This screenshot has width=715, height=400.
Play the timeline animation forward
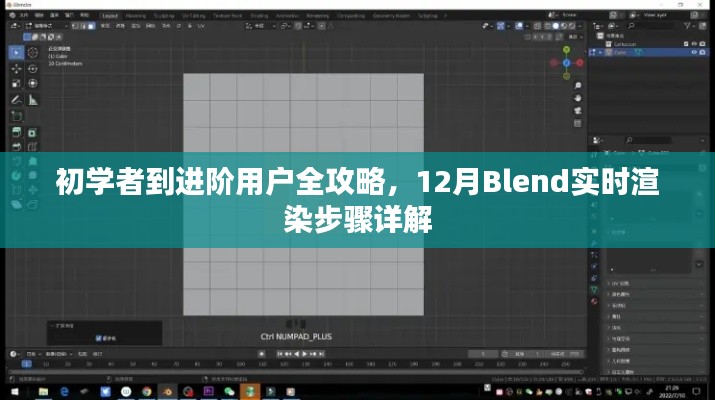click(305, 354)
